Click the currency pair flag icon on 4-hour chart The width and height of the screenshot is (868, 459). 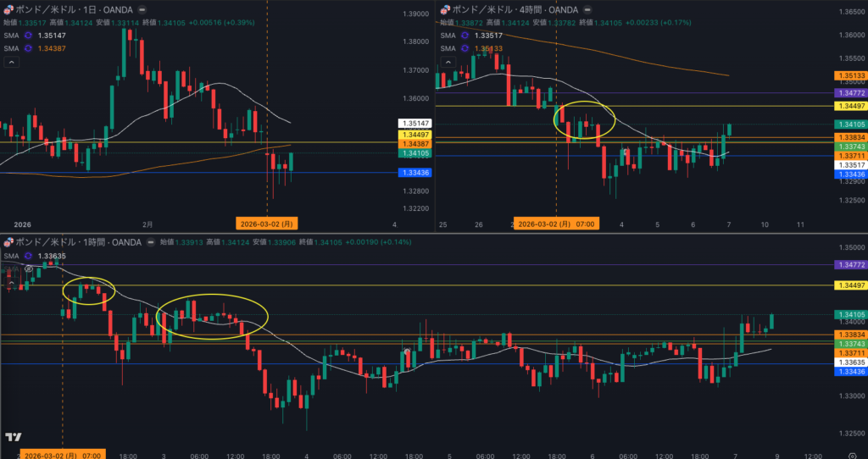[x=442, y=9]
